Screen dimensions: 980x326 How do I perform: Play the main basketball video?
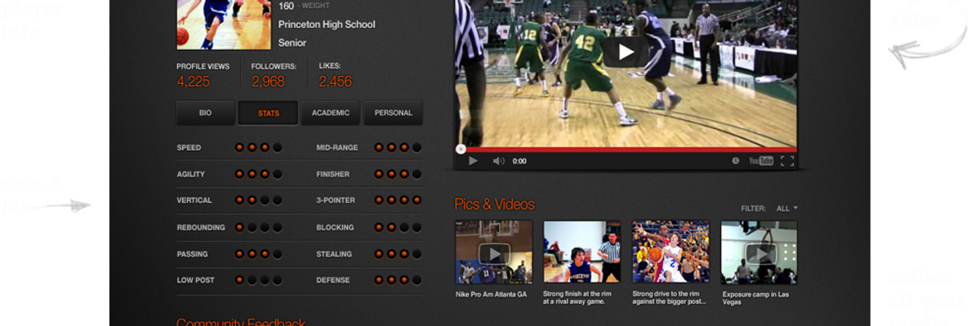[x=626, y=52]
